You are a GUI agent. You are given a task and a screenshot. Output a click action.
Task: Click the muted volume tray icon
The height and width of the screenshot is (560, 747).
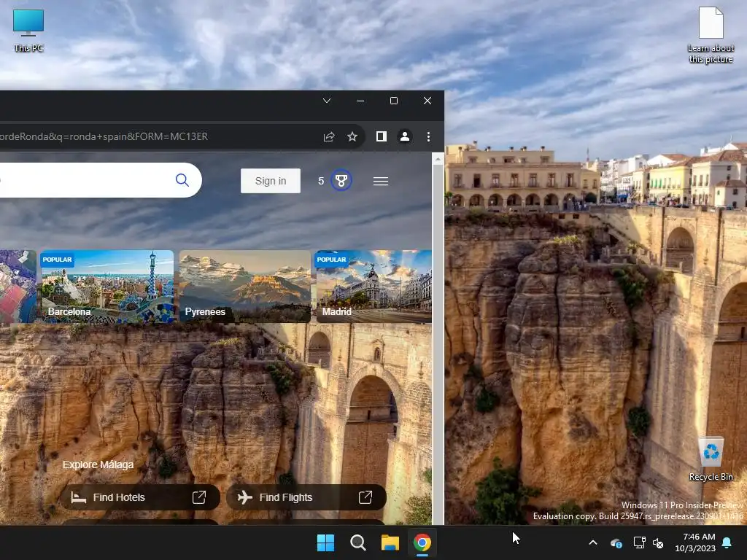[x=658, y=542]
